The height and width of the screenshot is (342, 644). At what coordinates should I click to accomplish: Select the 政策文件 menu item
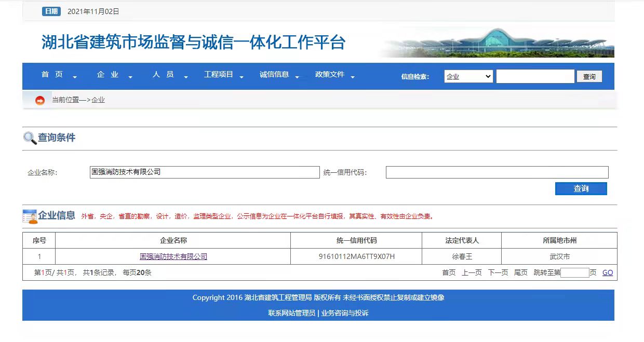(x=331, y=74)
